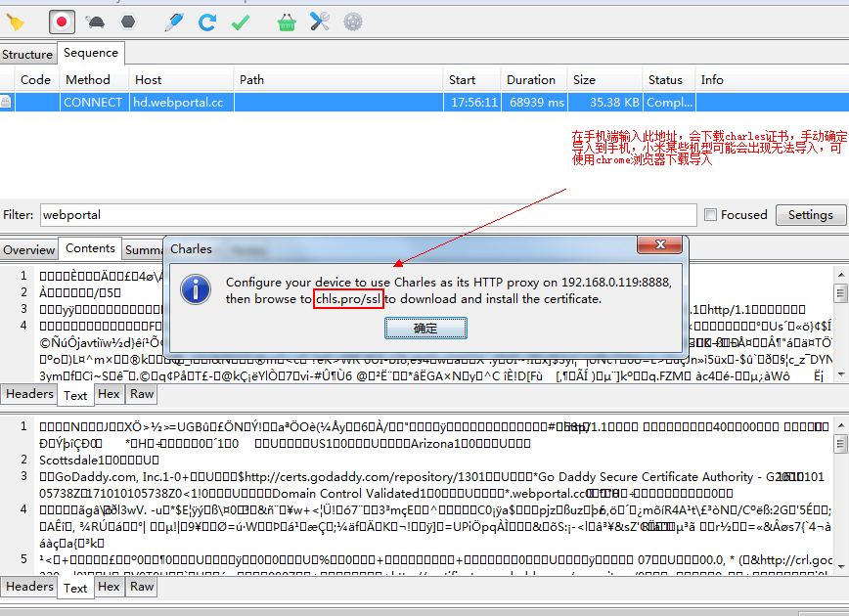The image size is (849, 616).
Task: Click the 17:56:11 start time cell
Action: (x=472, y=103)
